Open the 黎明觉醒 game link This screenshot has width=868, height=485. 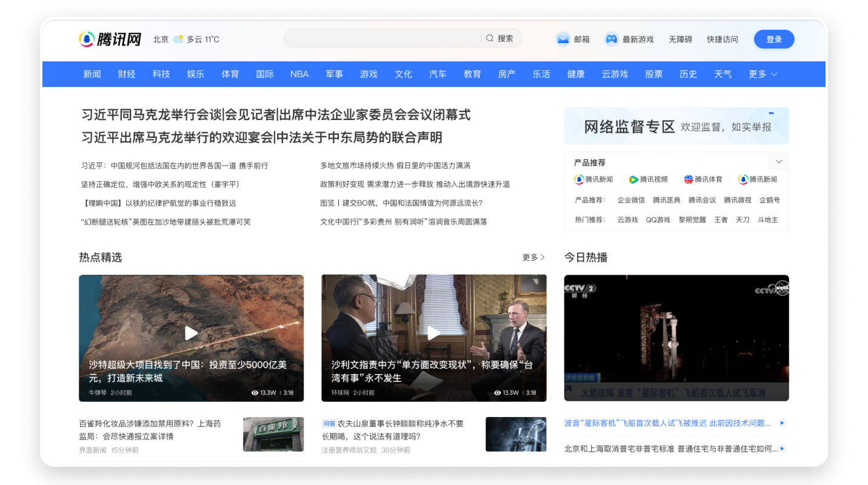pyautogui.click(x=692, y=220)
